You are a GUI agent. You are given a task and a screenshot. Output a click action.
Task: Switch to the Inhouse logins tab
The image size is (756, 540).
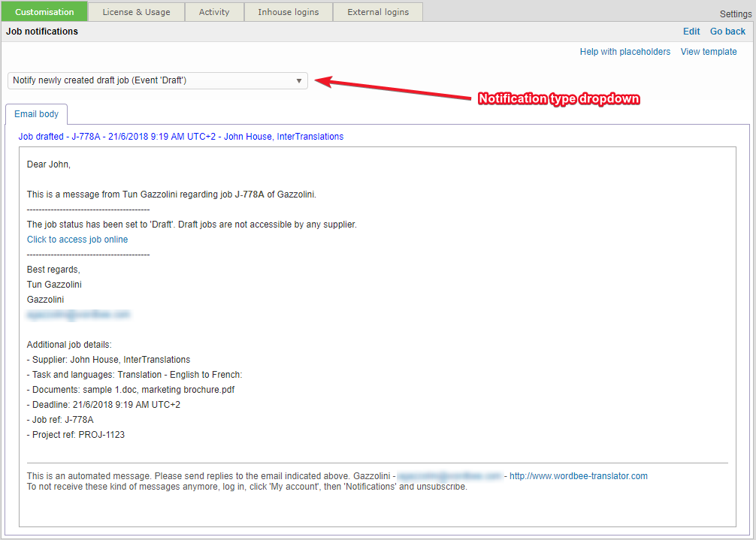coord(288,11)
